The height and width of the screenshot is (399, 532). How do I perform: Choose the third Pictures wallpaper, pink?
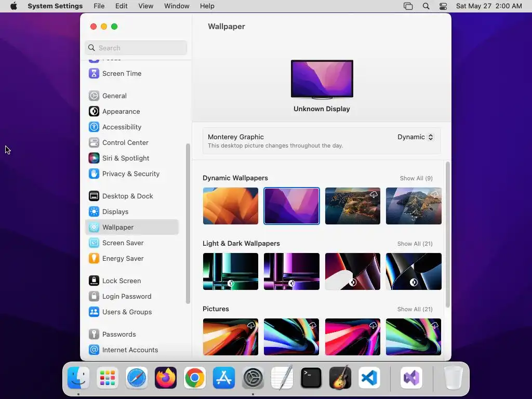coord(353,337)
